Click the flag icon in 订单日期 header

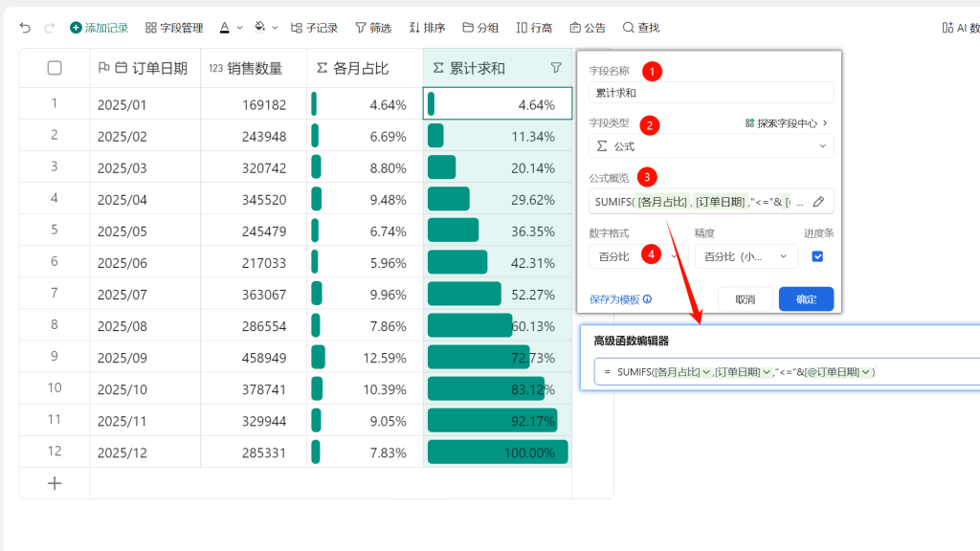tap(103, 68)
